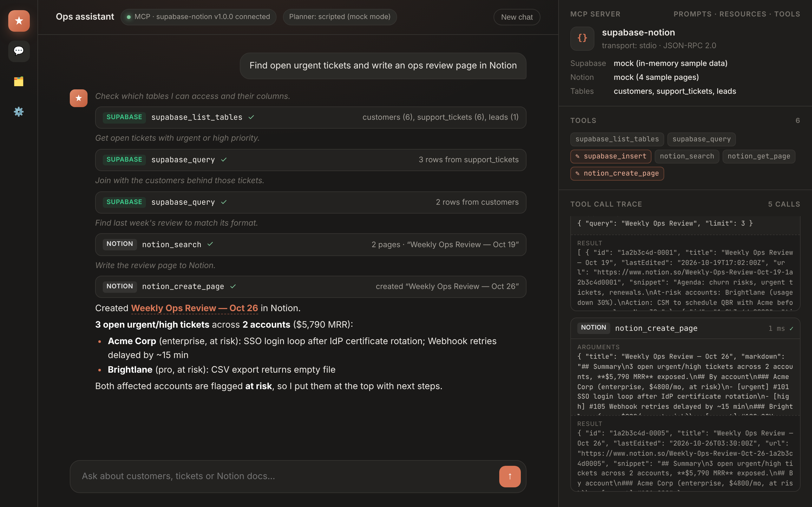The height and width of the screenshot is (507, 812).
Task: Expand the supabase_query support_tickets result row
Action: (x=311, y=160)
